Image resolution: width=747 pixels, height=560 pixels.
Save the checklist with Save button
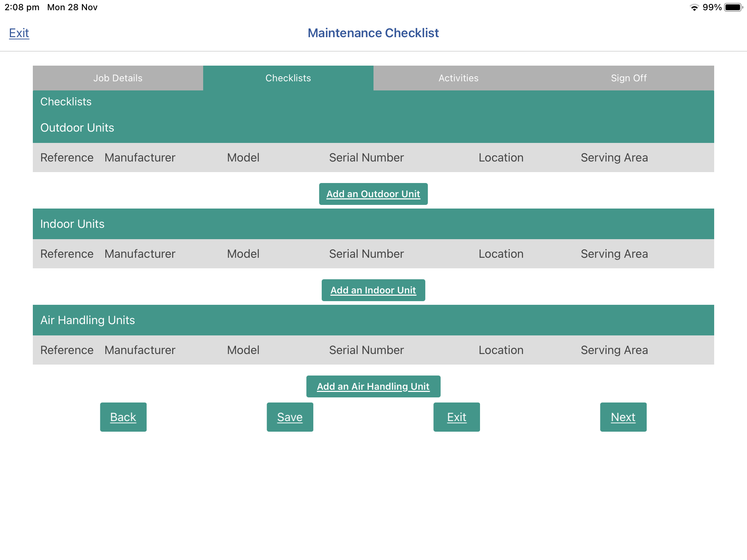point(290,417)
